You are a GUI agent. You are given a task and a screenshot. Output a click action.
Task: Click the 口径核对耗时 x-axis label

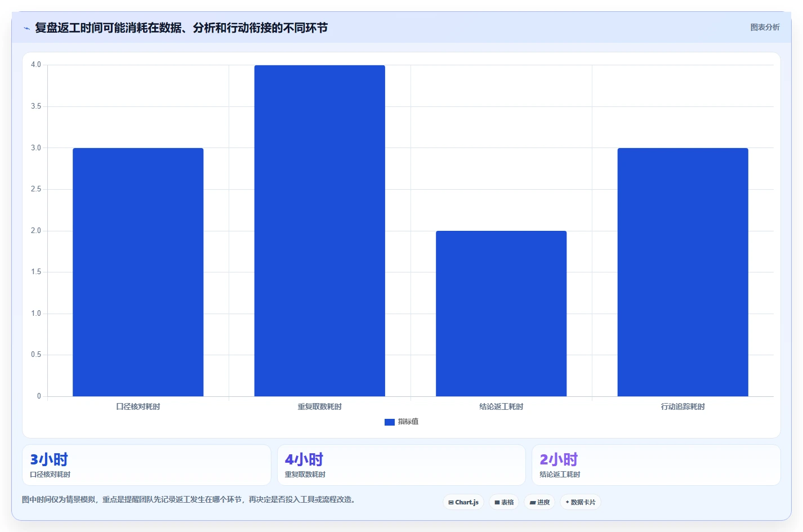pos(138,406)
